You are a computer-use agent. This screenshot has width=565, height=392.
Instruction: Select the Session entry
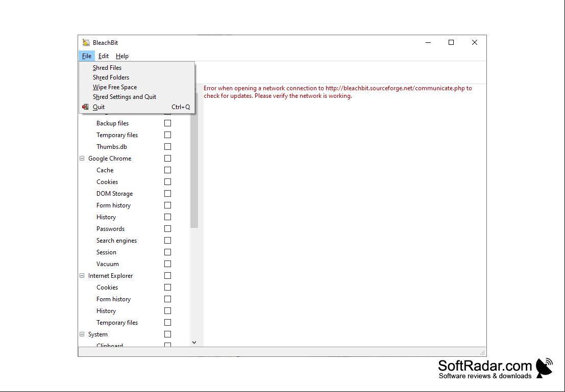(x=106, y=252)
